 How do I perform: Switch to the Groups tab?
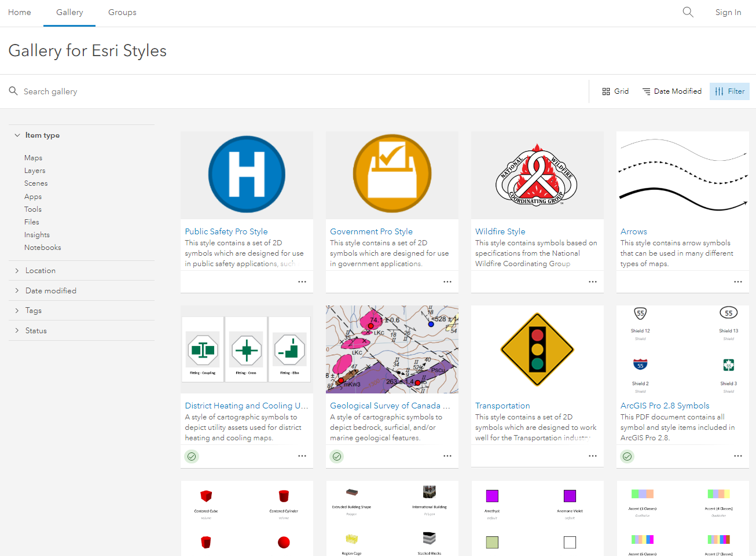pos(122,12)
